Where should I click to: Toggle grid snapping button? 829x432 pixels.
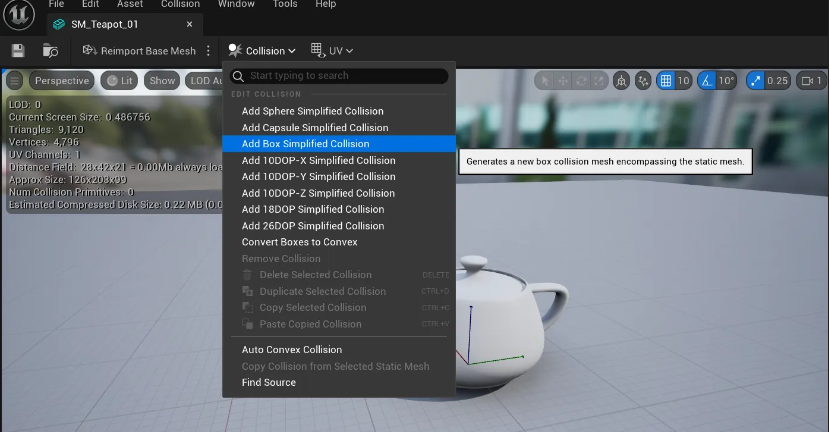tap(666, 81)
